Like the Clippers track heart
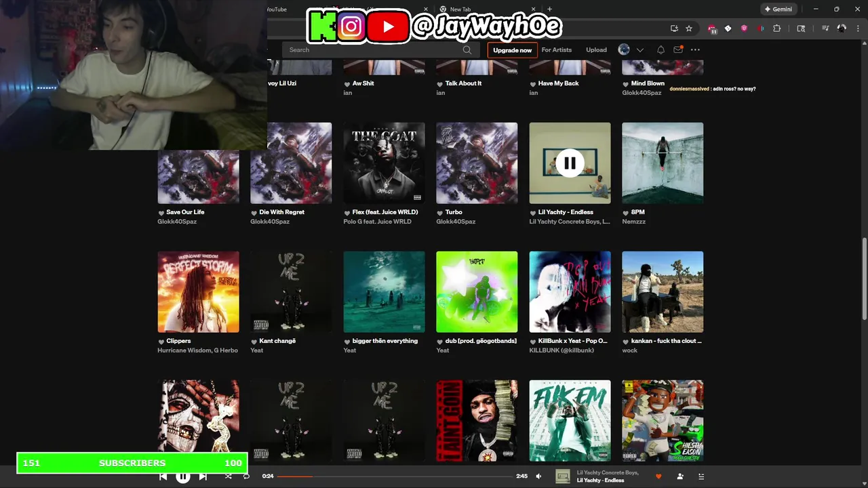 click(161, 341)
